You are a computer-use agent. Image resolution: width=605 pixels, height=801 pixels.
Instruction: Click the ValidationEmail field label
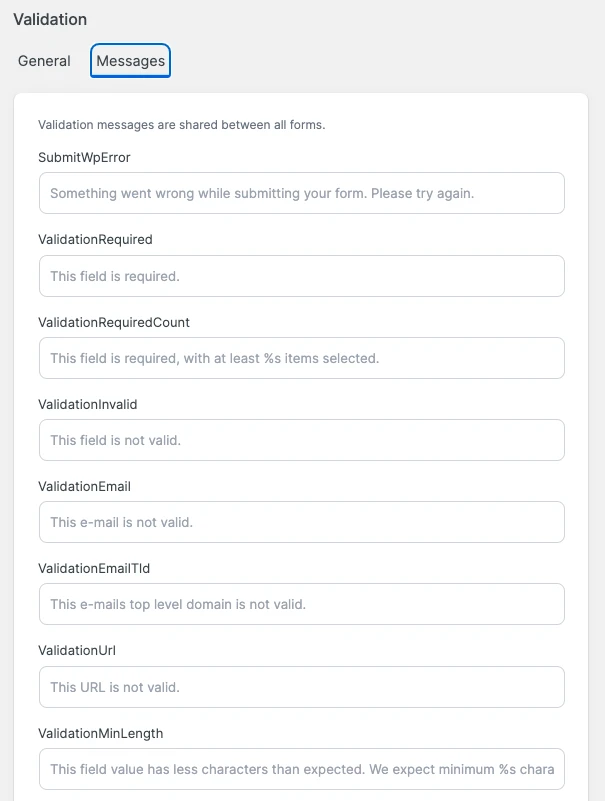85,486
